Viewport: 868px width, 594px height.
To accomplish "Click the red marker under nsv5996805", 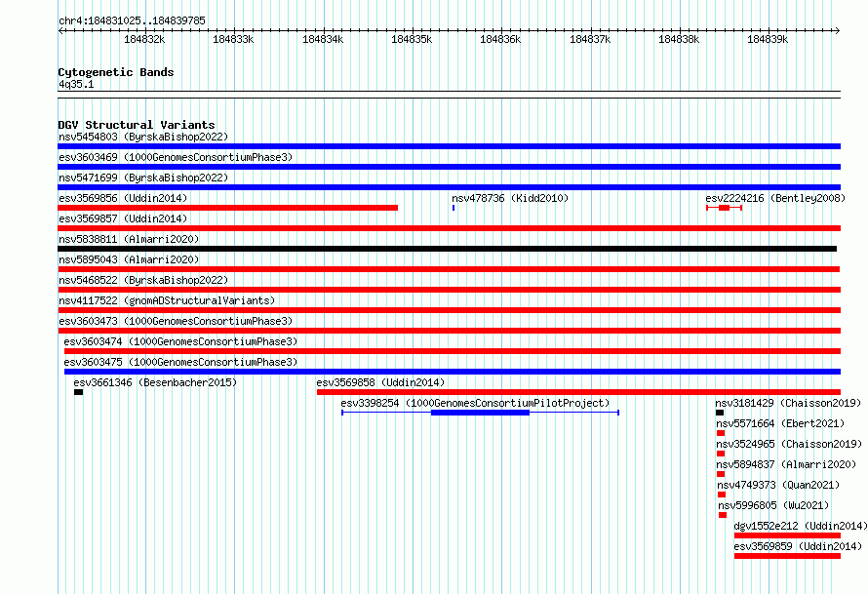I will click(723, 515).
